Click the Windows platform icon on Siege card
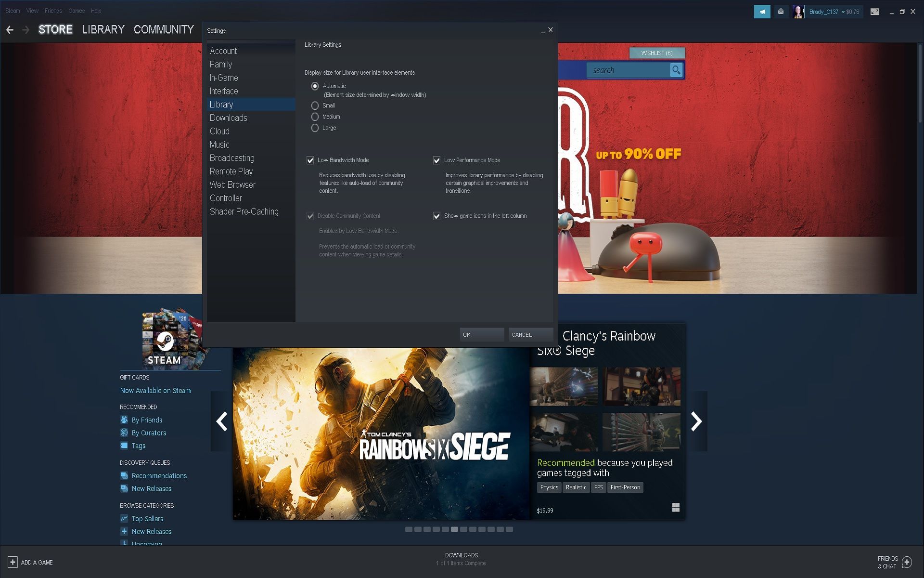 tap(676, 507)
